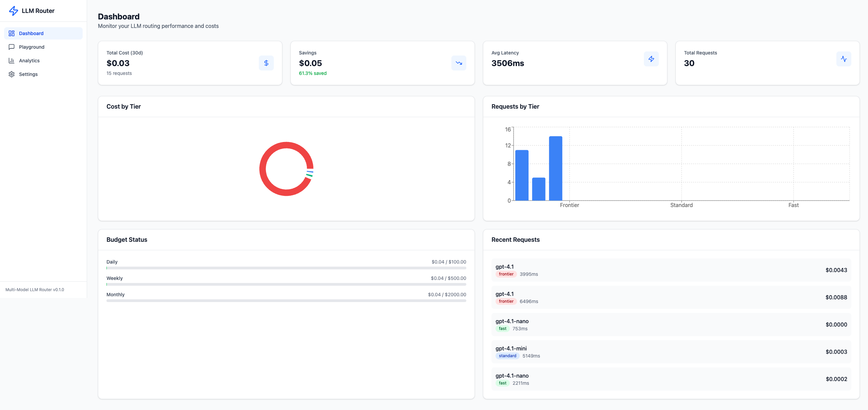Click the Recent Requests heading

point(516,240)
